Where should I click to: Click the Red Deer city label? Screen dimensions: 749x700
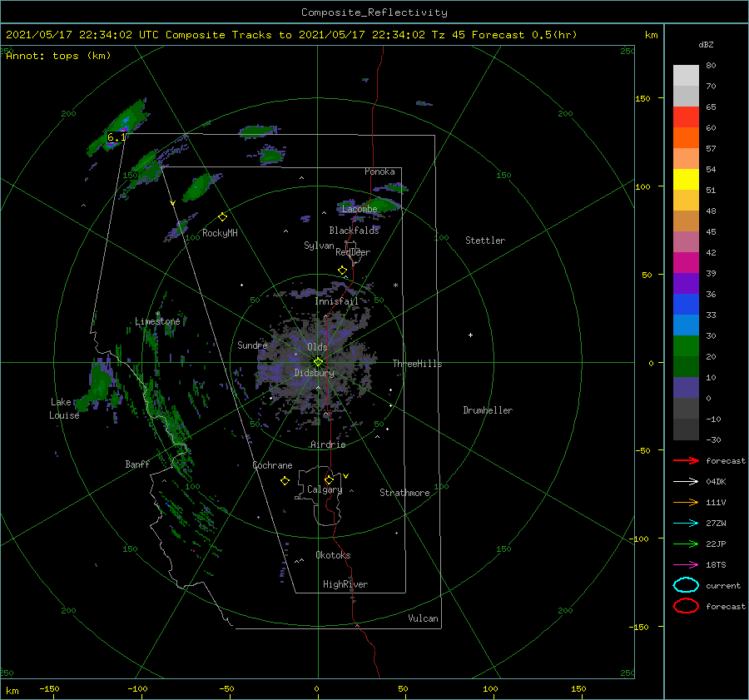coord(353,252)
